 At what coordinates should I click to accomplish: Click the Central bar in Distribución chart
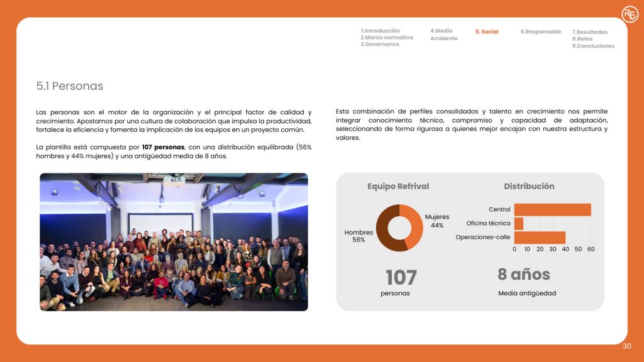coord(552,210)
